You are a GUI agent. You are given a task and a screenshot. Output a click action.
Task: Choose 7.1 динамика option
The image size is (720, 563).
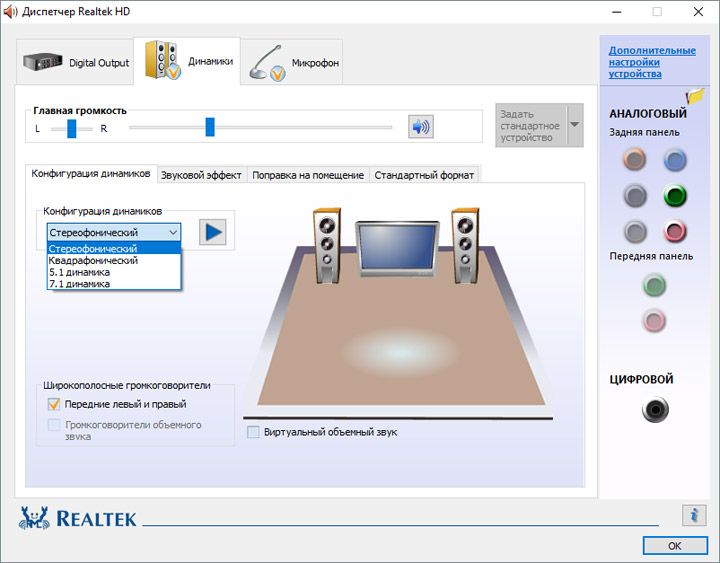114,284
